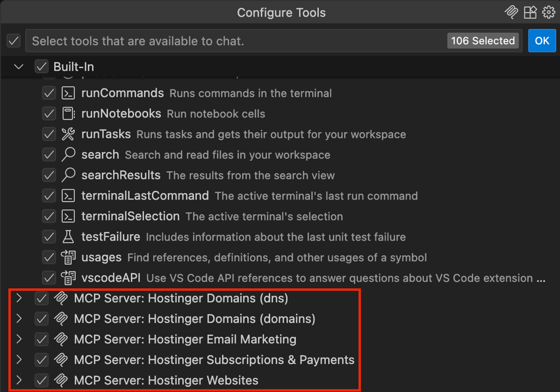Viewport: 560px width, 392px height.
Task: Click 'Hostinger Websites' server label
Action: 166,381
